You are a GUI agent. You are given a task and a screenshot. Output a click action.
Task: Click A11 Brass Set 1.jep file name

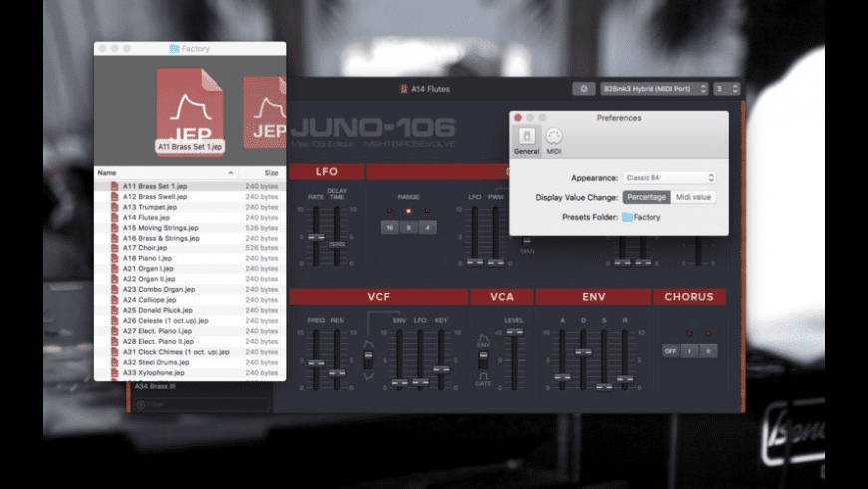tap(155, 186)
